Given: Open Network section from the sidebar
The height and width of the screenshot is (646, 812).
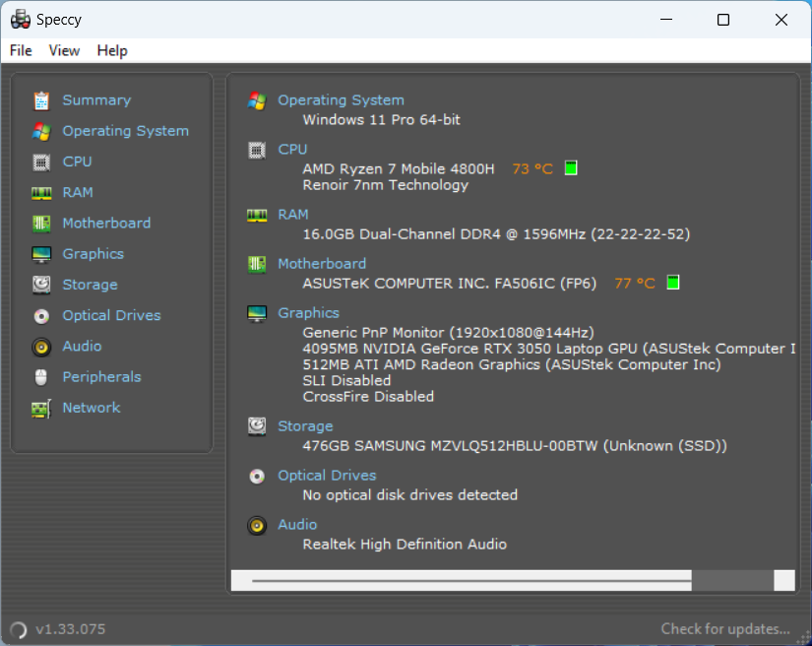Looking at the screenshot, I should [92, 408].
